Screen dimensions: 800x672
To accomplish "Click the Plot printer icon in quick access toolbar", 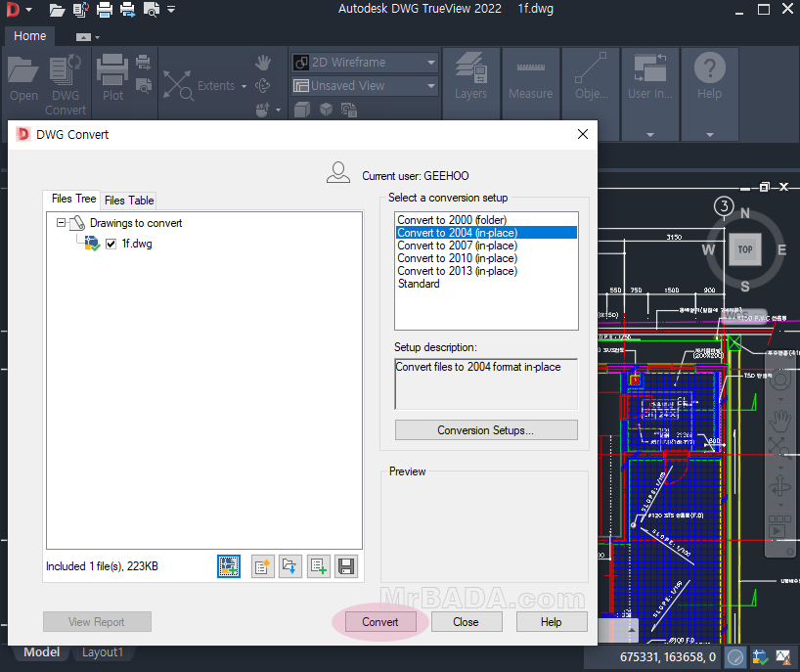I will (104, 10).
